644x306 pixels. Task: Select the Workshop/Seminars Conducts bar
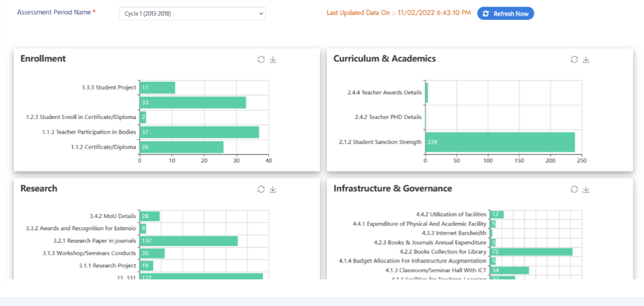point(152,253)
